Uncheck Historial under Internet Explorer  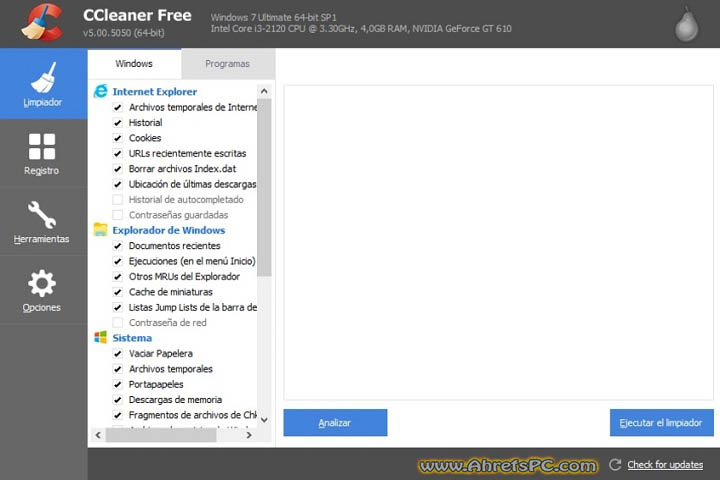118,123
